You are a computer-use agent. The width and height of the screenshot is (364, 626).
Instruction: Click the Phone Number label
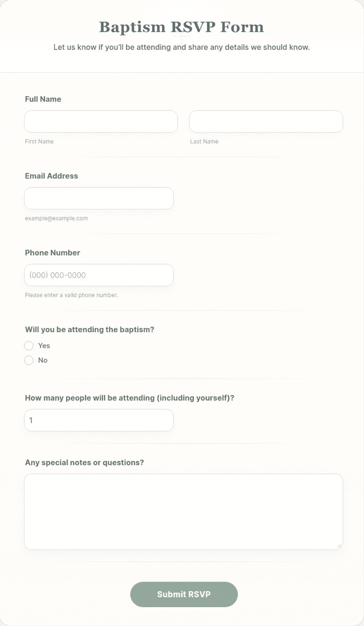coord(52,253)
